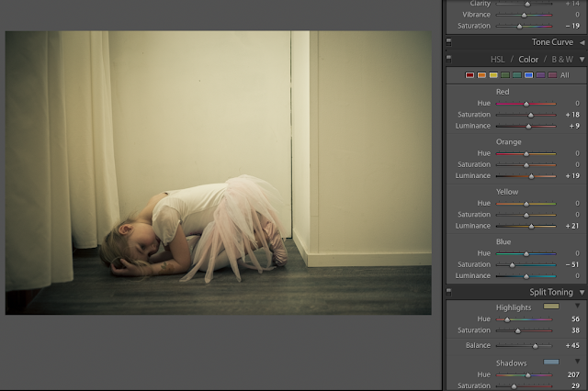Adjust the Red Luminance slider
588x391 pixels.
(528, 127)
